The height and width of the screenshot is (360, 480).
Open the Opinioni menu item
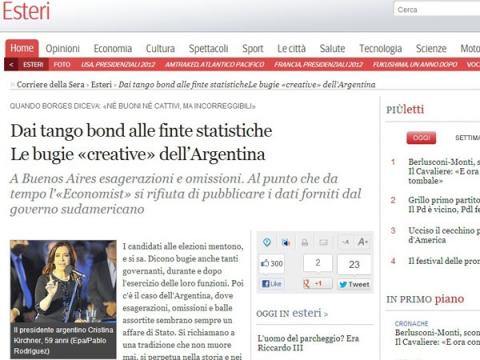(63, 49)
